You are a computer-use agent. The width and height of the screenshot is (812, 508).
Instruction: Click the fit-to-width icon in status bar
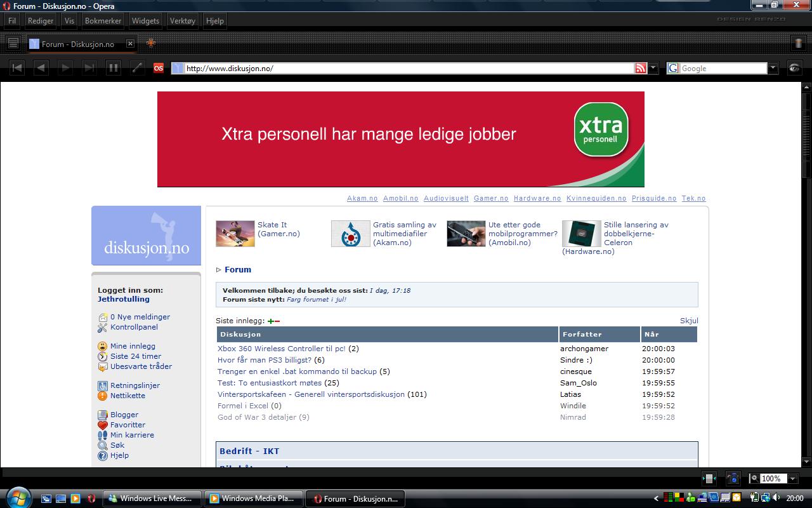tap(709, 478)
